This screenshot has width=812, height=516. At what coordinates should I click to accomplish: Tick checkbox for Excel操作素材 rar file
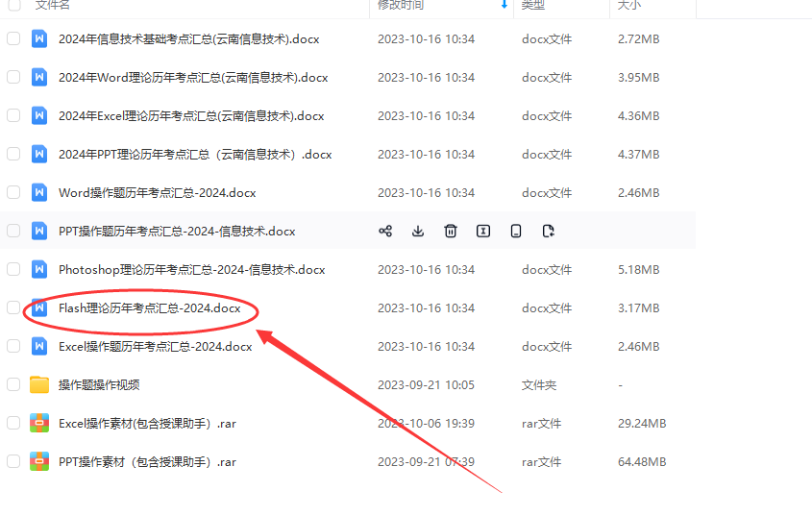coord(13,423)
